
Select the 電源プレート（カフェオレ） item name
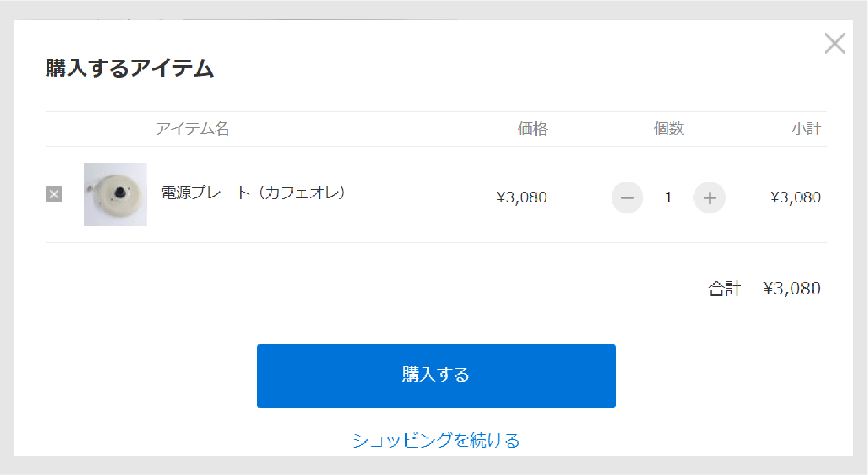pos(253,193)
